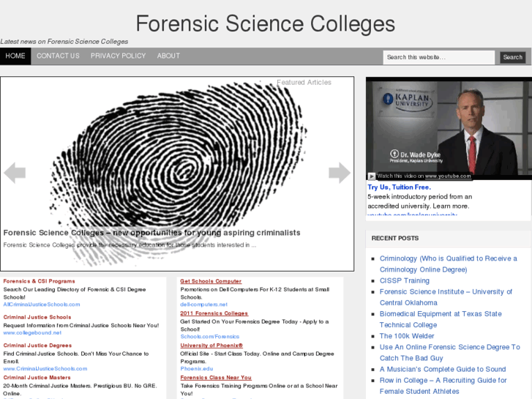Focus the 'Search this website' field
The height and width of the screenshot is (399, 532).
438,57
